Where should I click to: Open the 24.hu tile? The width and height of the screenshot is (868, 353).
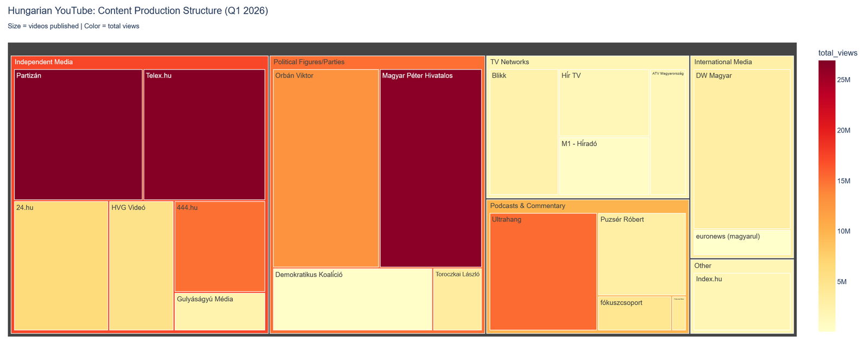click(61, 266)
